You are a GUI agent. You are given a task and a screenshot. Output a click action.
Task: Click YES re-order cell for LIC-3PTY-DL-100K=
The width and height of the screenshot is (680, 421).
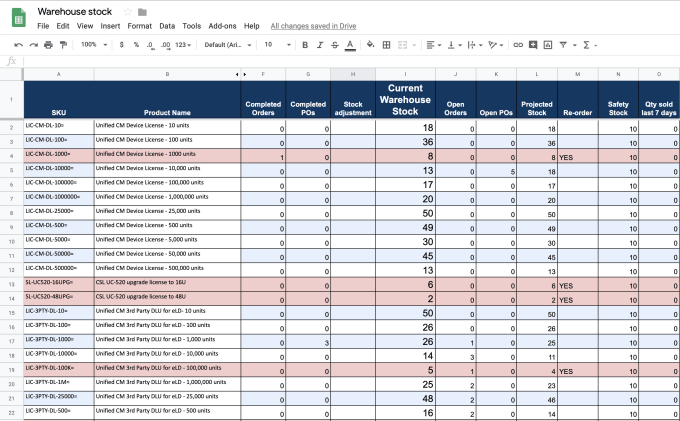pos(578,370)
